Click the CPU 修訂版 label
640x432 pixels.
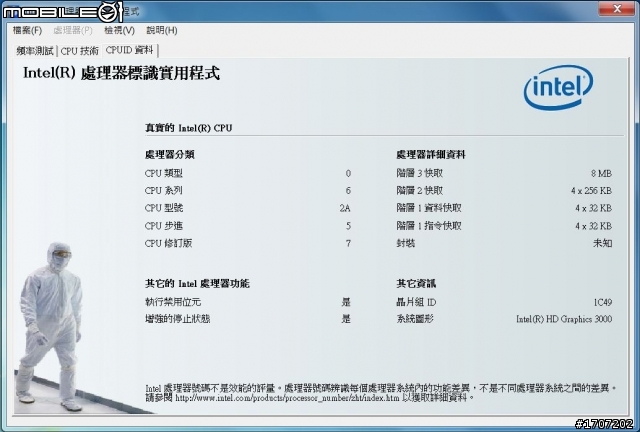[168, 243]
